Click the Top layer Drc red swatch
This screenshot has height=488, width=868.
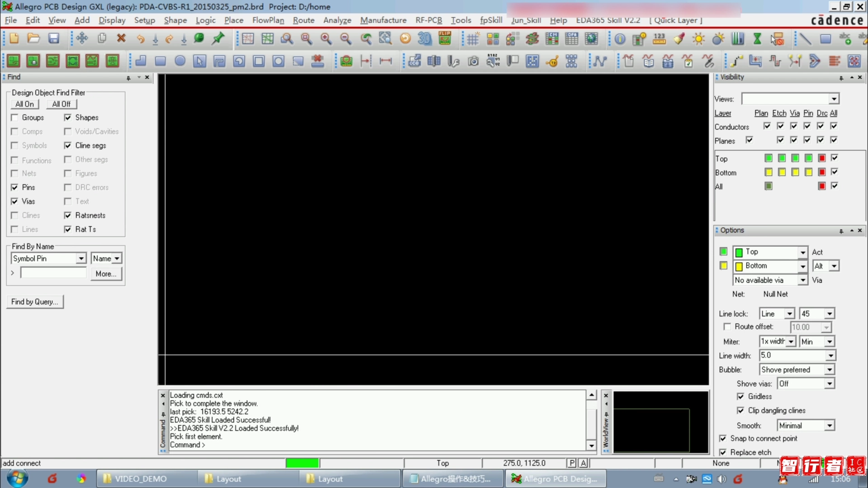822,158
